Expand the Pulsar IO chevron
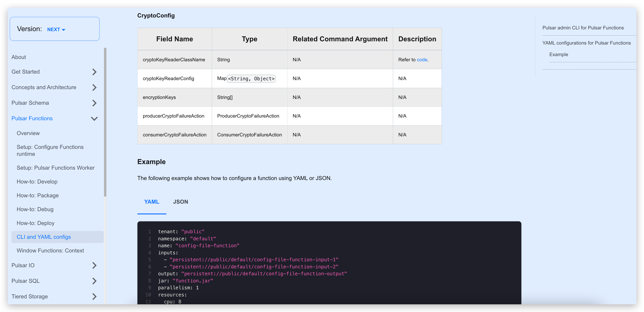Screen dimensions: 644x312 click(94, 266)
